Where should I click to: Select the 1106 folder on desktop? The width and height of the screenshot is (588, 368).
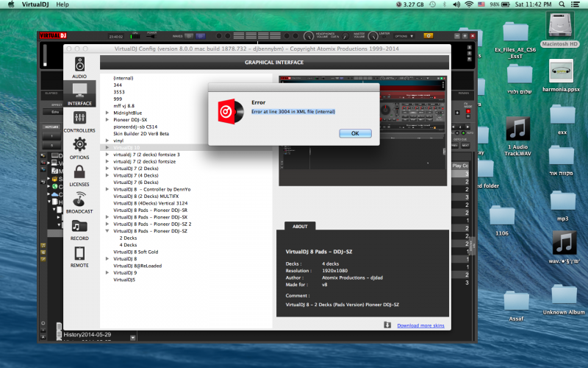(x=502, y=220)
